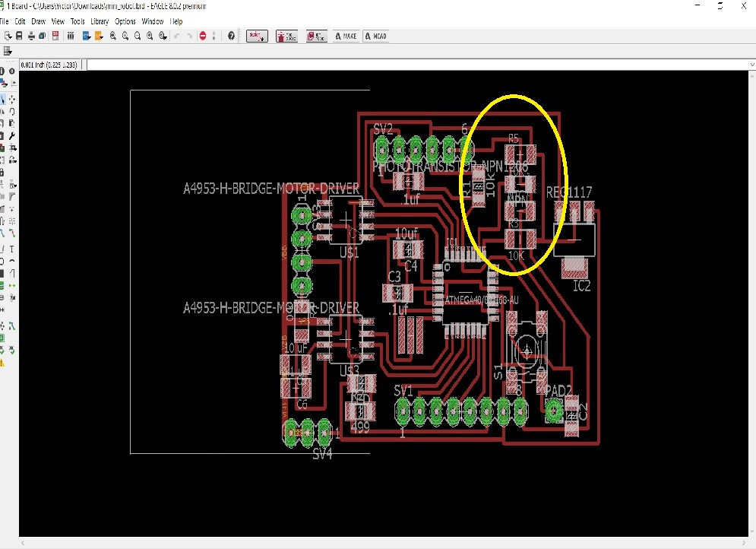The height and width of the screenshot is (549, 756).
Task: Open the design block dropdown (blue icon)
Action: [87, 36]
